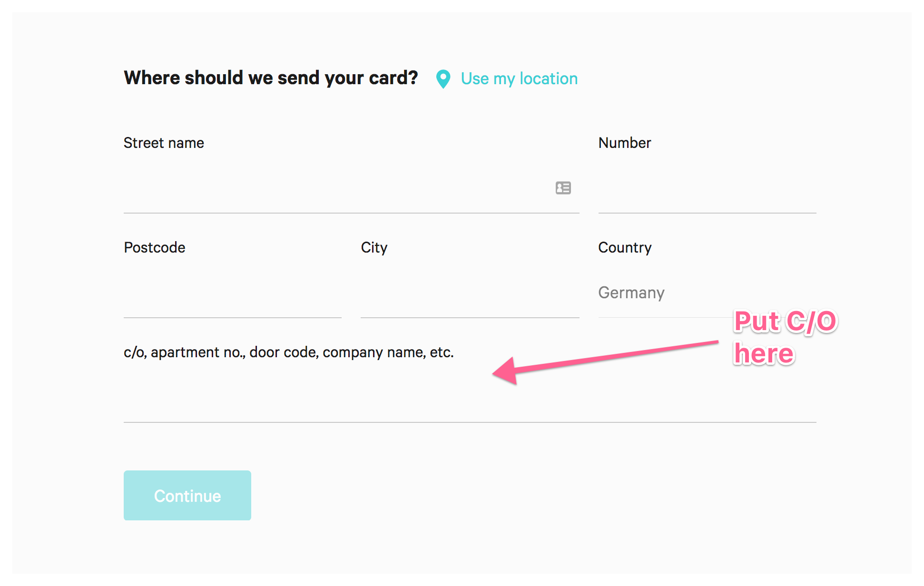Click into the c/o, apartment no. text field
This screenshot has height=586, width=924.
click(470, 398)
